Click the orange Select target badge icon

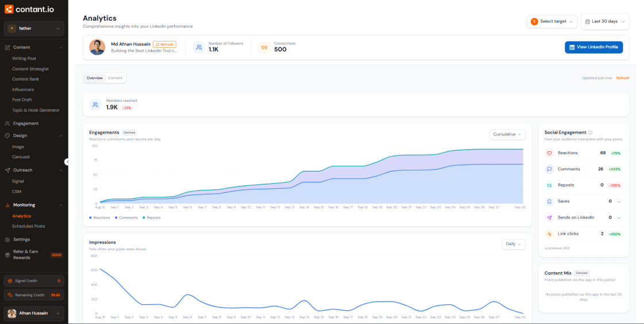tap(534, 21)
